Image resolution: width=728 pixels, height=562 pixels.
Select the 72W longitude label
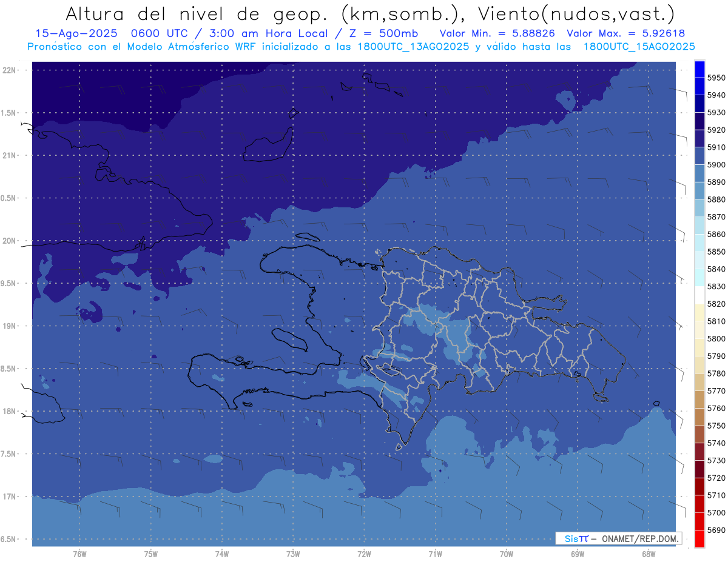coord(364,554)
